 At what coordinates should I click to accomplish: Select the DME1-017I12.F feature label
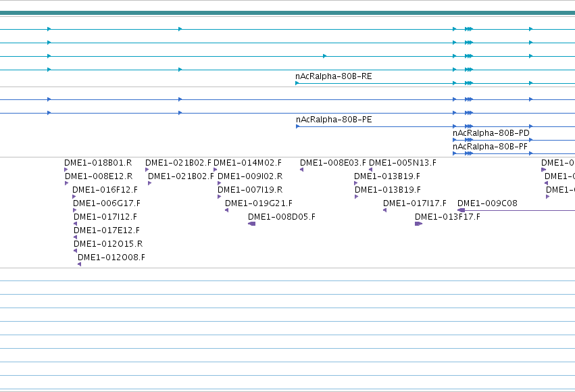105,217
